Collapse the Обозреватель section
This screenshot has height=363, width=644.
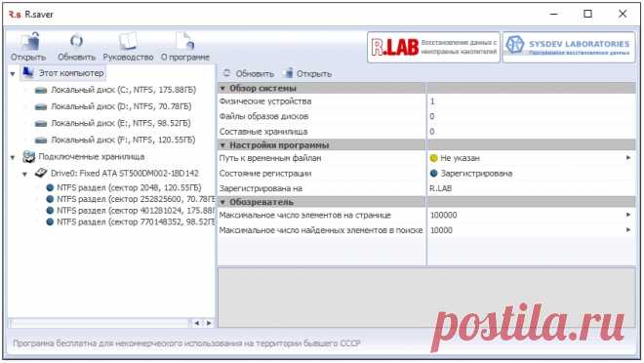tap(222, 202)
